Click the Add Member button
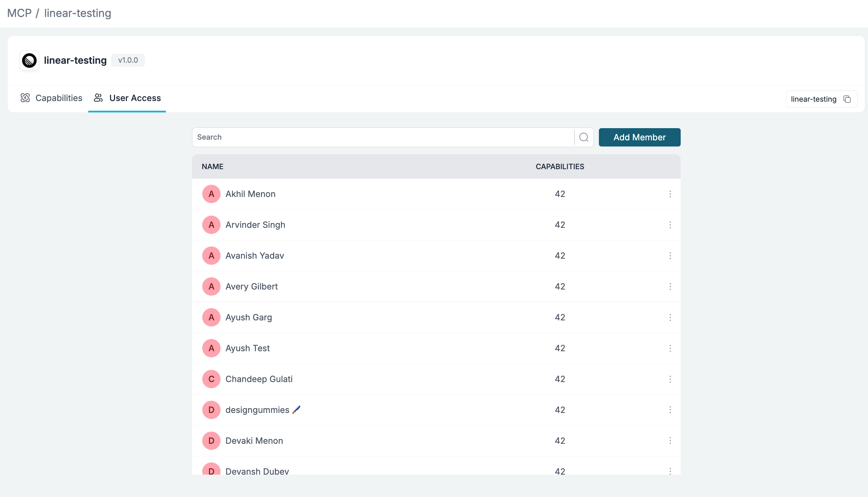Screen dimensions: 868x497 [x=640, y=137]
